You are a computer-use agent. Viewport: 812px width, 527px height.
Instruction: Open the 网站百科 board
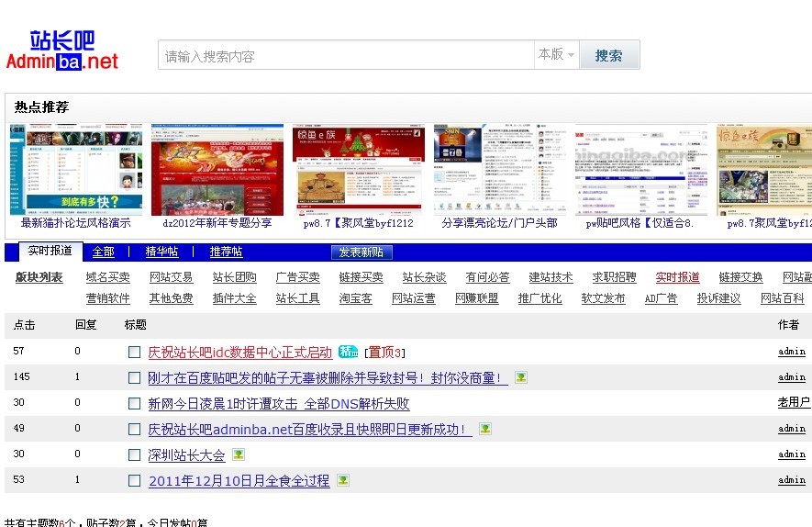click(782, 298)
